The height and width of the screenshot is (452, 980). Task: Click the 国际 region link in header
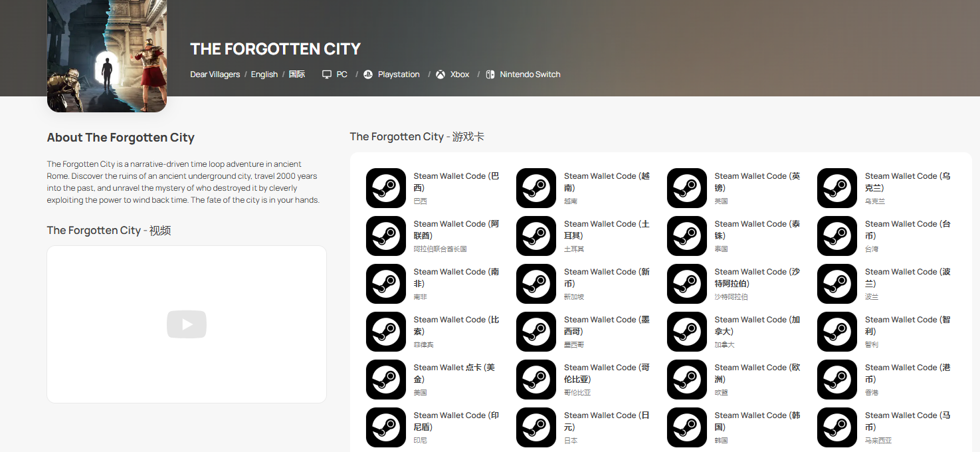[296, 74]
